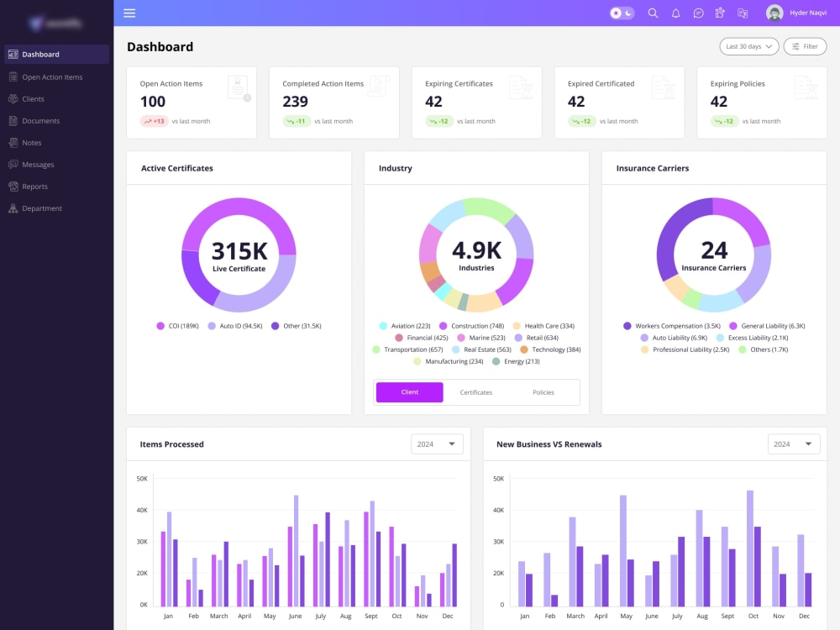This screenshot has height=630, width=840.
Task: Click the 24 Insurance Carriers donut center
Action: [713, 255]
